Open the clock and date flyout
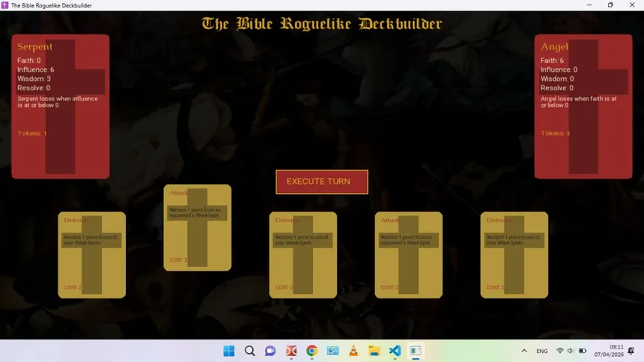The width and height of the screenshot is (644, 362). coord(609,351)
